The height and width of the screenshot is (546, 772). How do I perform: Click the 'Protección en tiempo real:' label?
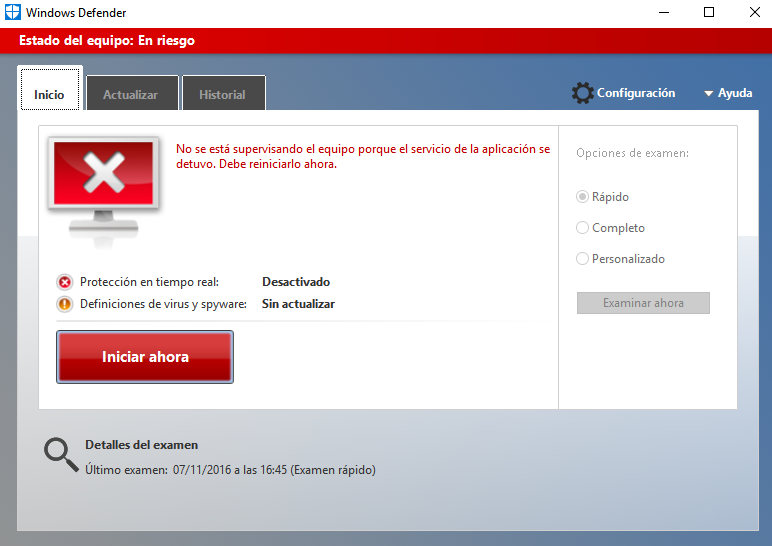pos(149,282)
